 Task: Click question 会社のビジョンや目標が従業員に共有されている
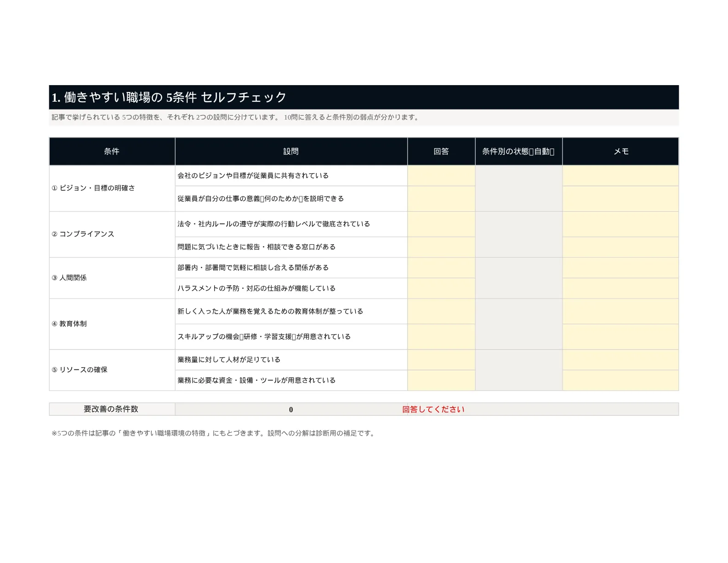pos(291,176)
